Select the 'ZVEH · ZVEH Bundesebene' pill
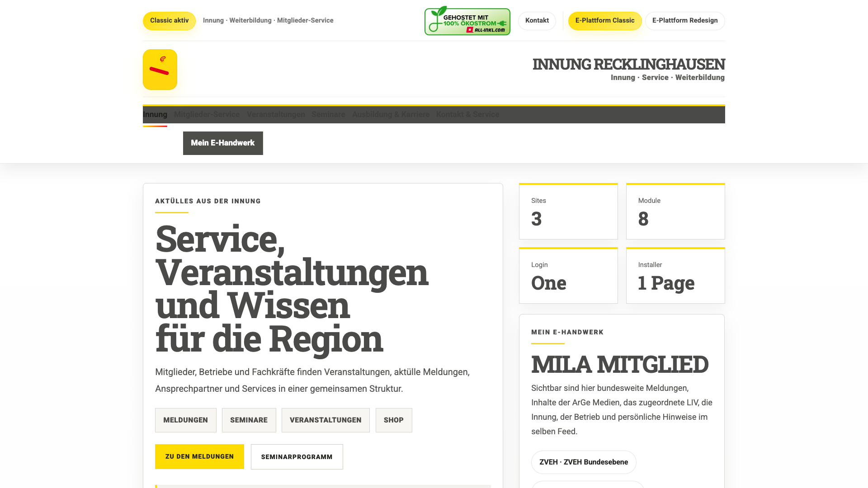This screenshot has height=488, width=868. [x=584, y=462]
